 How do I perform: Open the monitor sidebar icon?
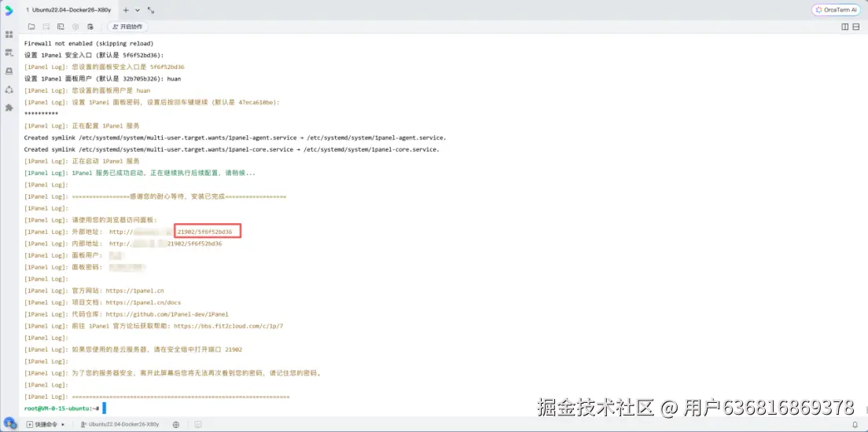[9, 71]
